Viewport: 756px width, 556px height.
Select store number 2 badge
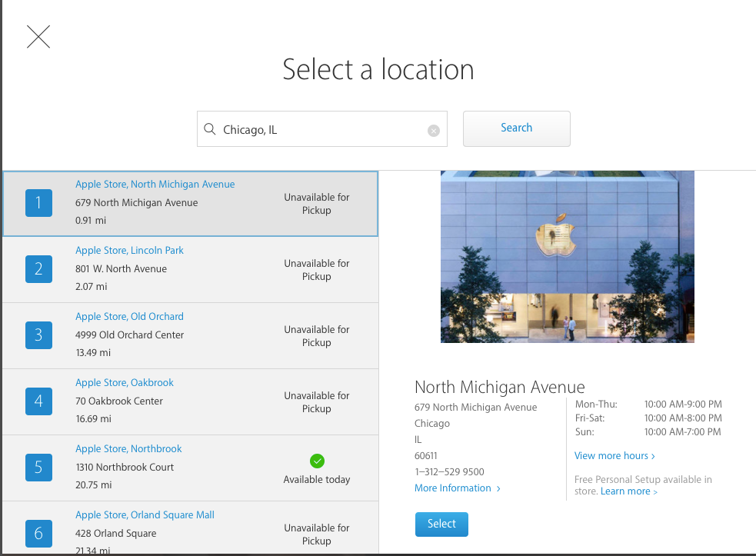click(38, 269)
